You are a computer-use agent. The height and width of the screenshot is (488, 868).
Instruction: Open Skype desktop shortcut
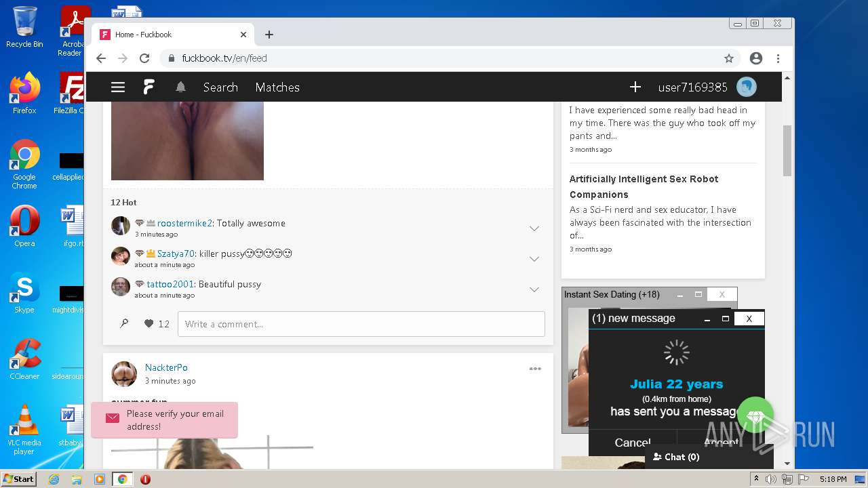coord(24,293)
